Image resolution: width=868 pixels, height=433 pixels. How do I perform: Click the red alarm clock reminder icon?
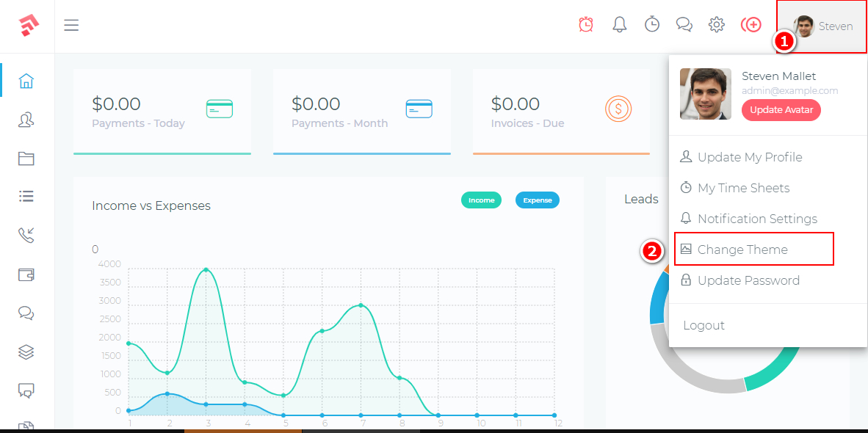(586, 25)
